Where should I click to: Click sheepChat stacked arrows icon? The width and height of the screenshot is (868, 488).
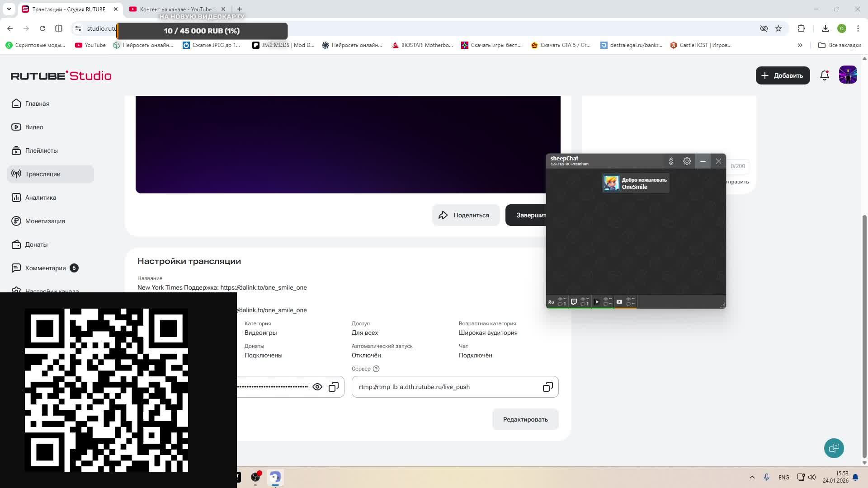tap(671, 161)
